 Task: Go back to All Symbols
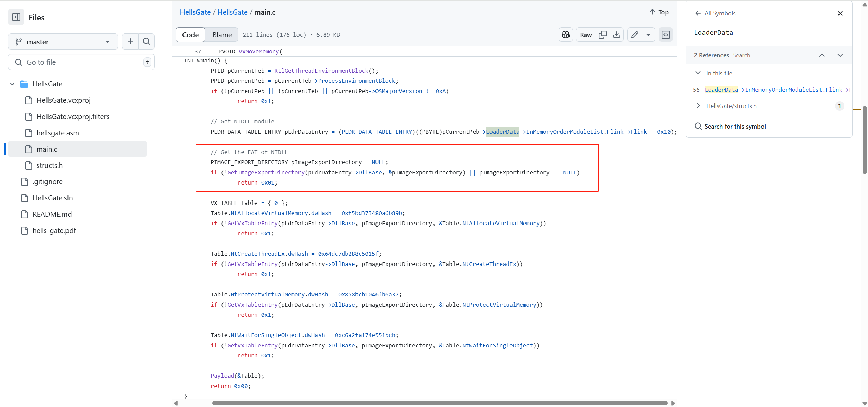(x=715, y=13)
